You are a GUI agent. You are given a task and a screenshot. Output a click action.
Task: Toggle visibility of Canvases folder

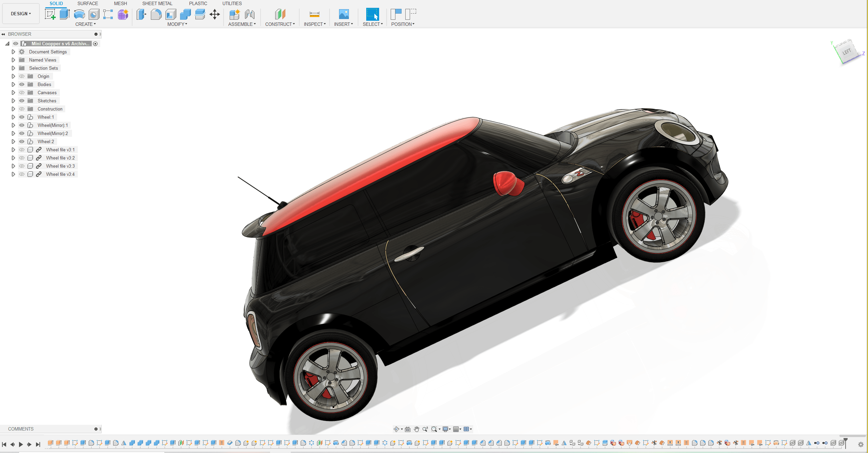tap(22, 93)
